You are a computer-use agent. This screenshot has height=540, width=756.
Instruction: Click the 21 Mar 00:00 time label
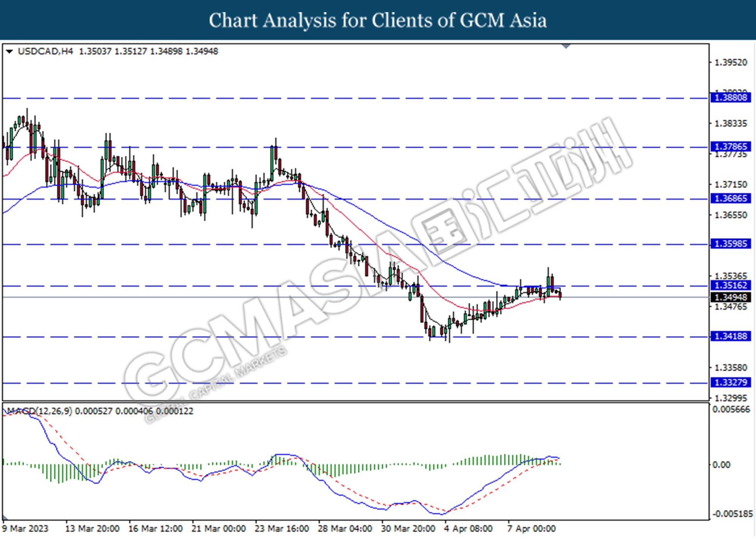pyautogui.click(x=218, y=528)
